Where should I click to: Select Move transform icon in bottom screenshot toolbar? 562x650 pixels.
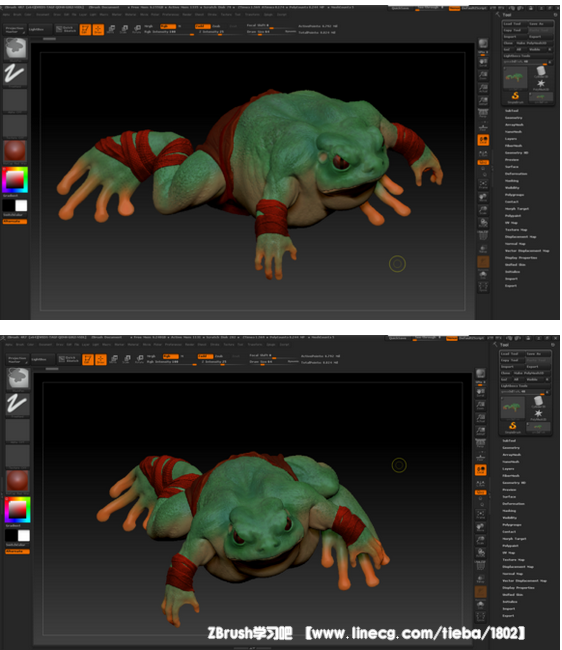pos(114,359)
